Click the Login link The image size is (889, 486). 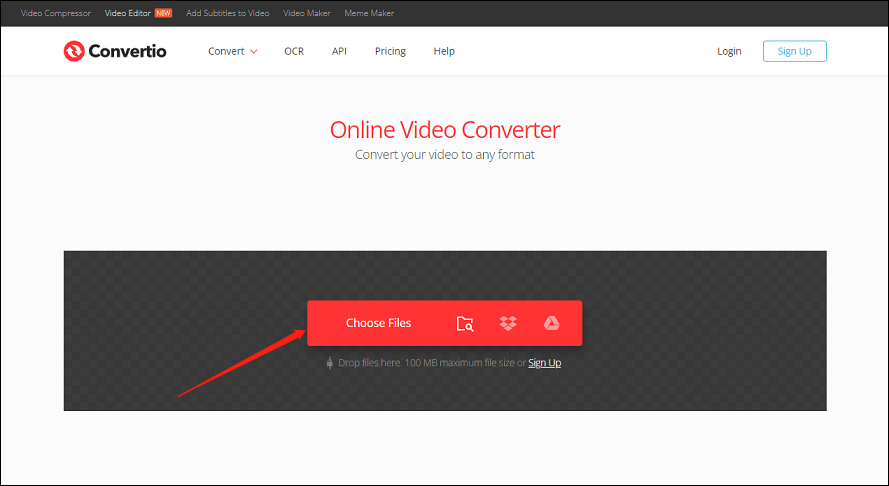(x=729, y=51)
